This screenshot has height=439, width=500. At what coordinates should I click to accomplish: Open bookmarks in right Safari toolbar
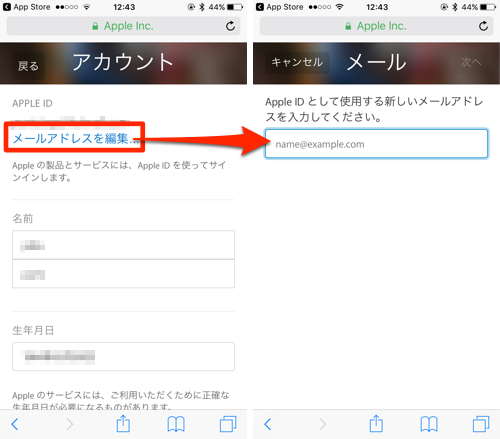pyautogui.click(x=429, y=424)
